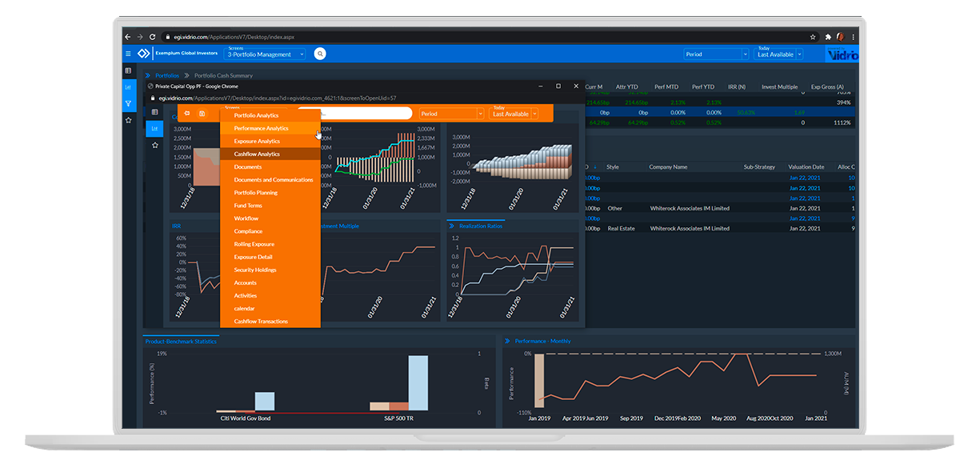The width and height of the screenshot is (980, 460).
Task: Open favorites star in popup sidebar
Action: click(154, 145)
